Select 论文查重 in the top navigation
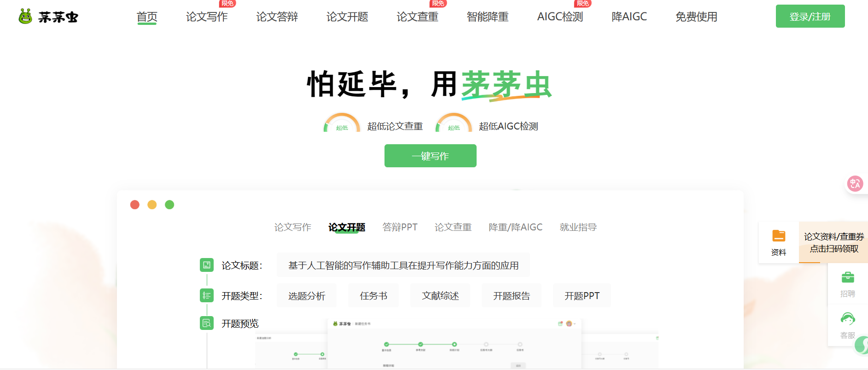The image size is (868, 370). (x=417, y=17)
